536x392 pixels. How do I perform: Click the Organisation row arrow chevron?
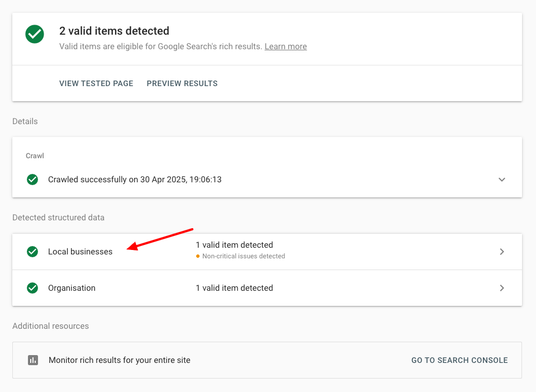[x=501, y=288]
